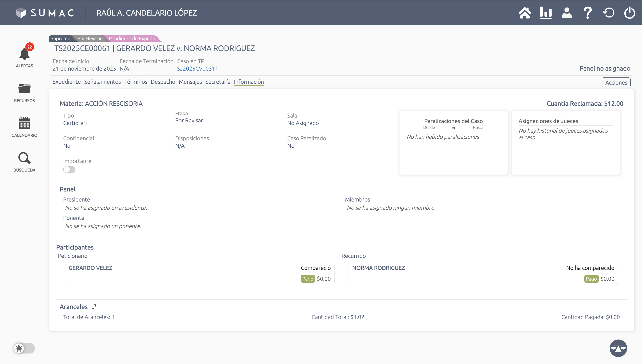Open the home icon in header
This screenshot has width=642, height=364.
point(525,13)
